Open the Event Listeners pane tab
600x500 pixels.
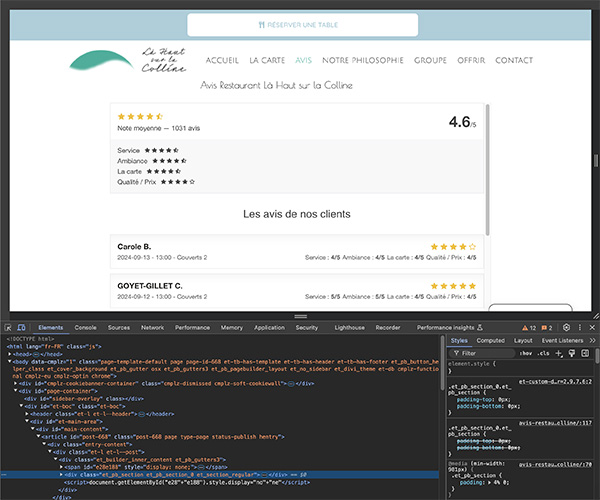pyautogui.click(x=562, y=340)
